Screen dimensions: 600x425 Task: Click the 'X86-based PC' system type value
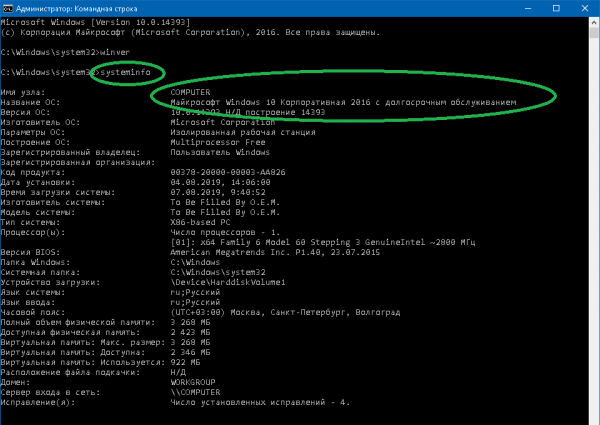click(200, 222)
